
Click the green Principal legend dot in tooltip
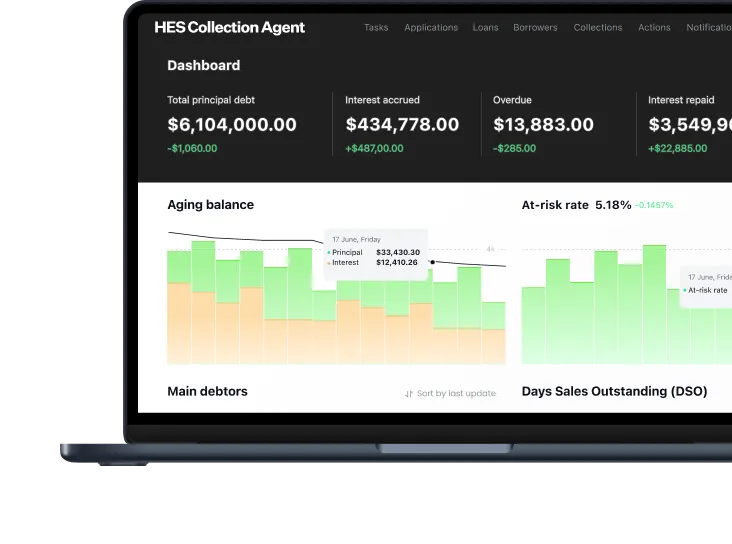pyautogui.click(x=328, y=253)
